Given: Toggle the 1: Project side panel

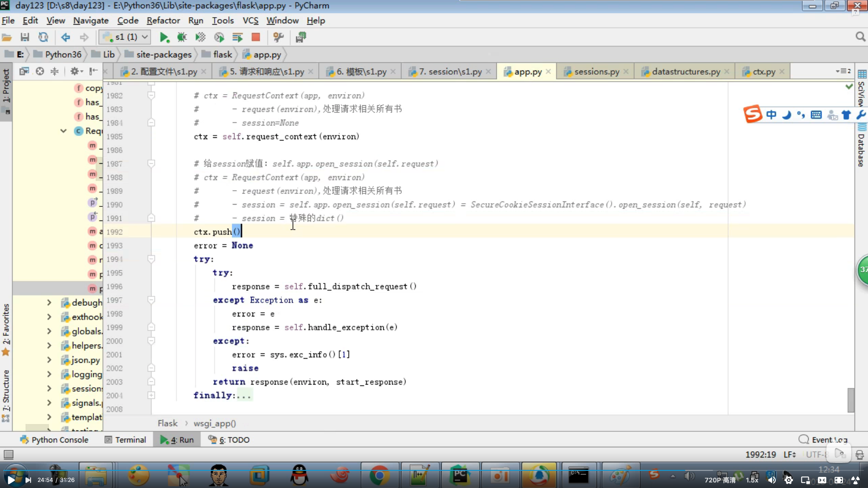Looking at the screenshot, I should 6,92.
